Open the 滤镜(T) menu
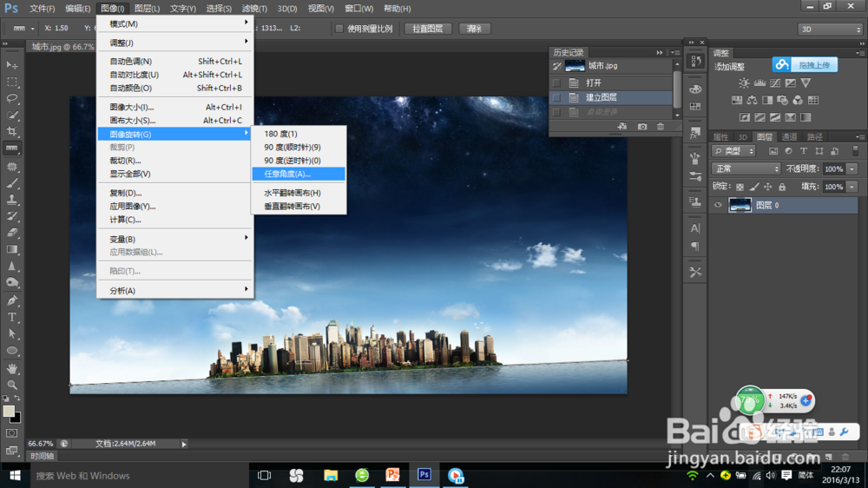868x488 pixels. tap(254, 9)
